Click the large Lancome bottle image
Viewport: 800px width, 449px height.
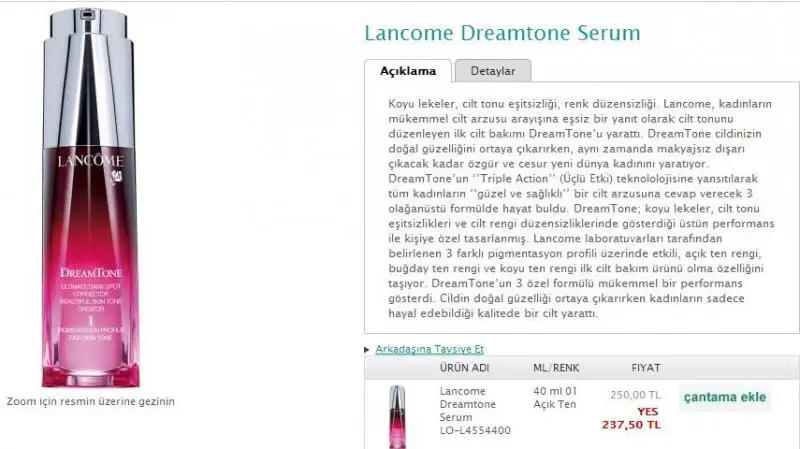point(90,197)
